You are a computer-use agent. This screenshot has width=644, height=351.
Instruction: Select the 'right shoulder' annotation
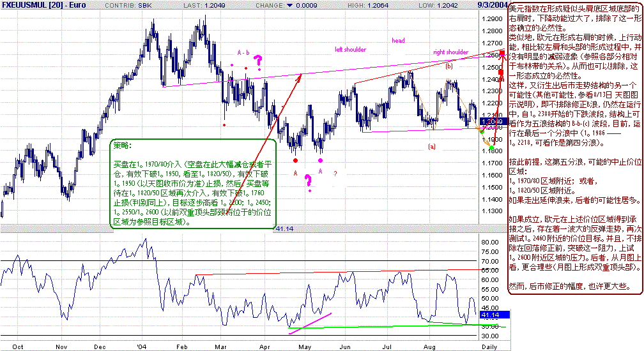(450, 52)
